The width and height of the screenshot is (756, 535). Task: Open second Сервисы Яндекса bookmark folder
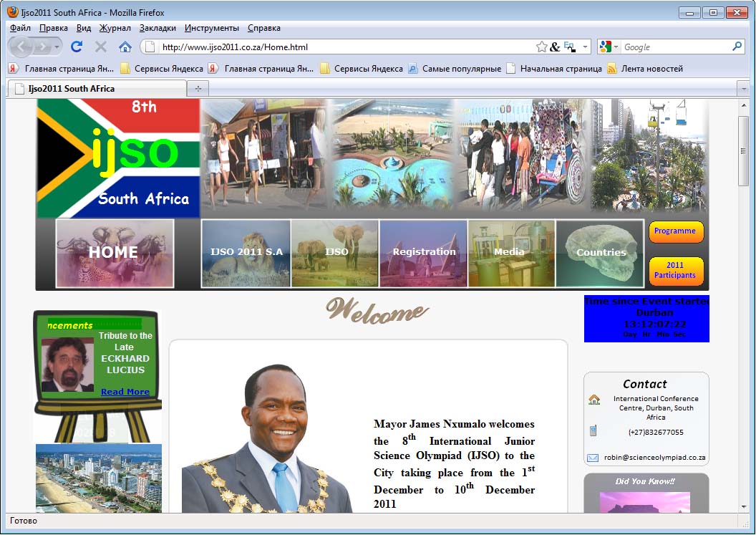[362, 69]
